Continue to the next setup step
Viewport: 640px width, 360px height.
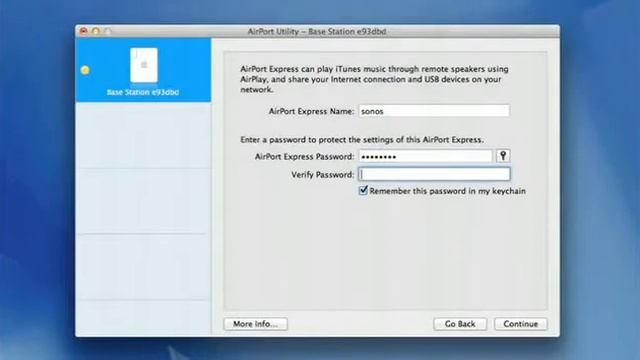(x=520, y=324)
